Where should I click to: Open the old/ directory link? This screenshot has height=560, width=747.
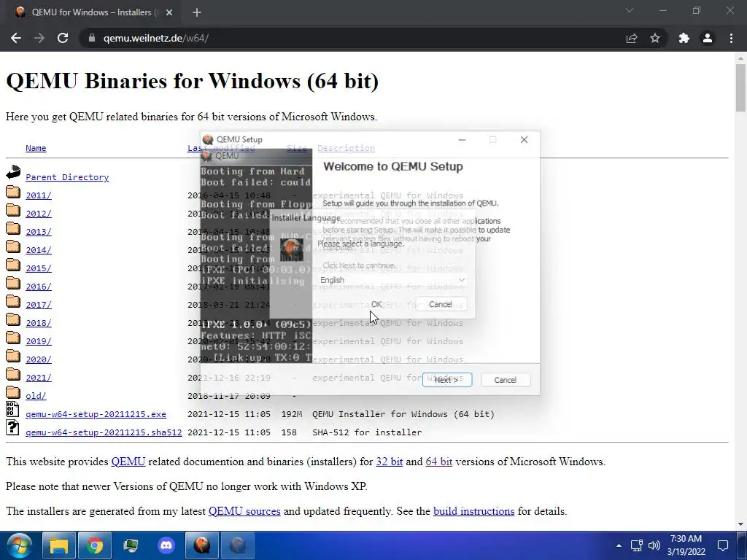click(x=36, y=396)
